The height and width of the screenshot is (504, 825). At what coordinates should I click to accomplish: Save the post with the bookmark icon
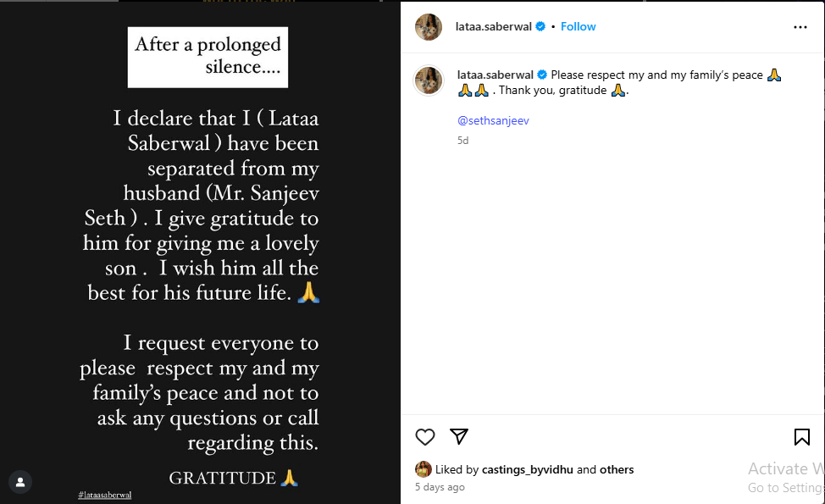(x=801, y=437)
